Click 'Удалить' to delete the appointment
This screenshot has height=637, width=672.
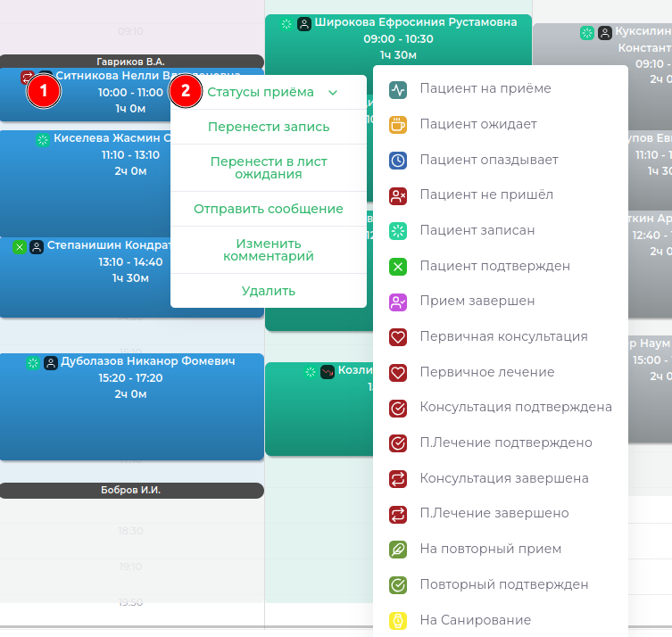click(269, 291)
